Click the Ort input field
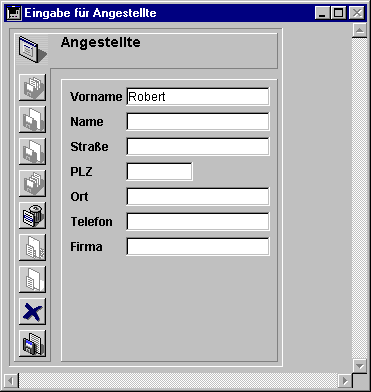 (198, 197)
